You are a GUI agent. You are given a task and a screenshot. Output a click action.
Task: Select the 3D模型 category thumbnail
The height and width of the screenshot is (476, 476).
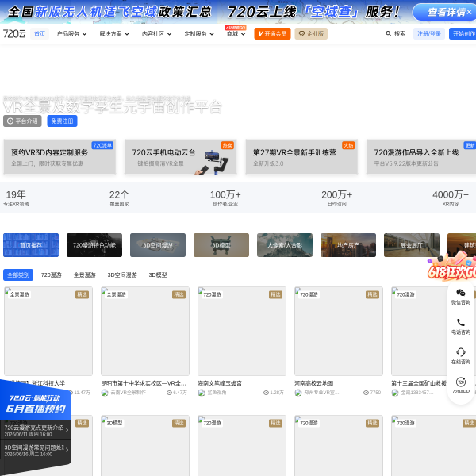tap(221, 245)
